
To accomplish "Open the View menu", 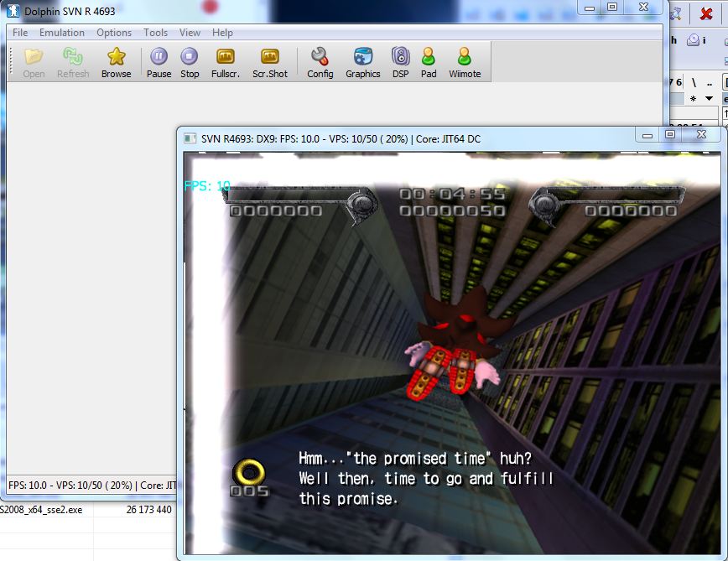I will pyautogui.click(x=190, y=33).
